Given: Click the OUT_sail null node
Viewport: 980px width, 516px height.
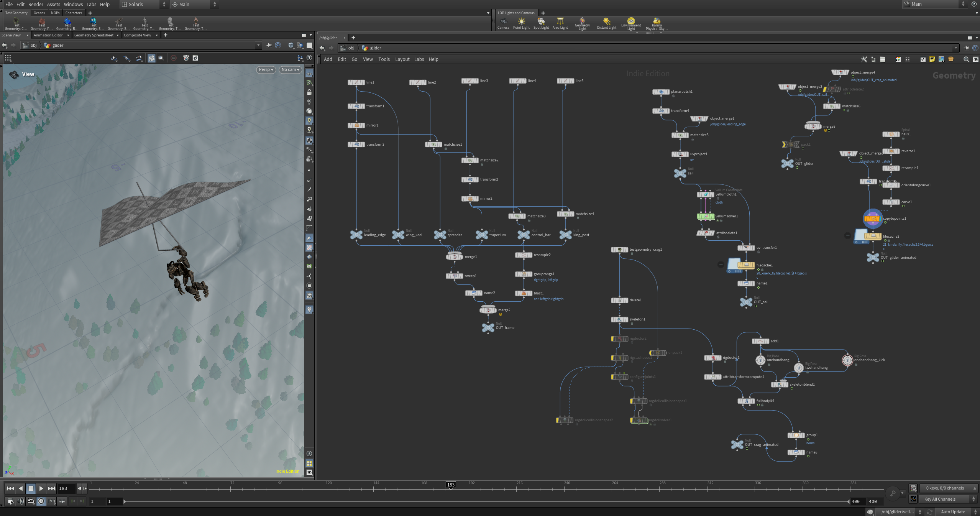Looking at the screenshot, I should point(746,302).
